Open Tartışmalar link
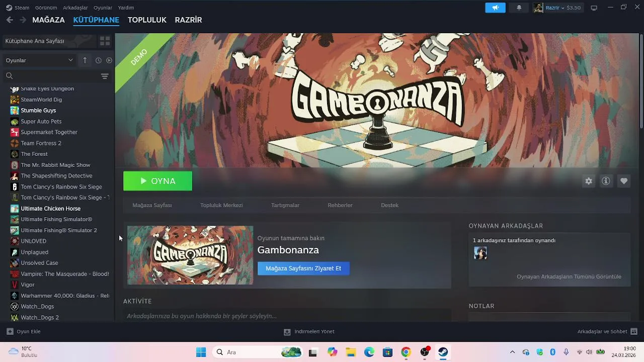The height and width of the screenshot is (362, 644). click(285, 205)
